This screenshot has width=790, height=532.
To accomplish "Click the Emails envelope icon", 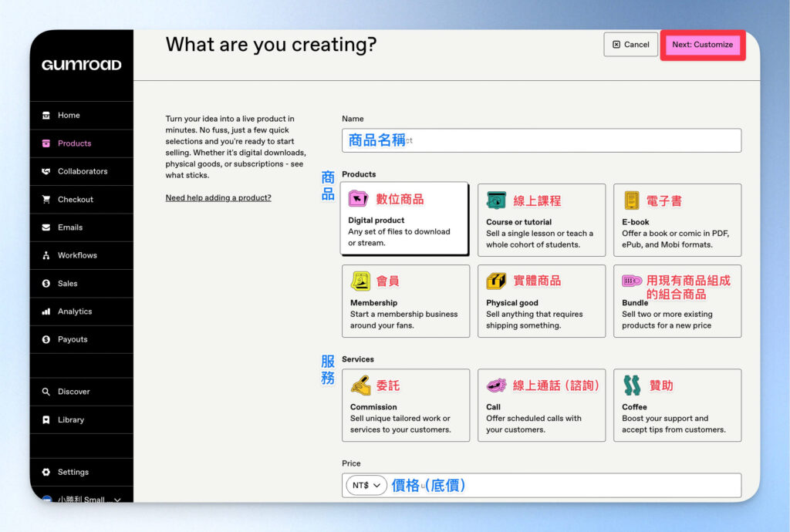I will point(46,227).
